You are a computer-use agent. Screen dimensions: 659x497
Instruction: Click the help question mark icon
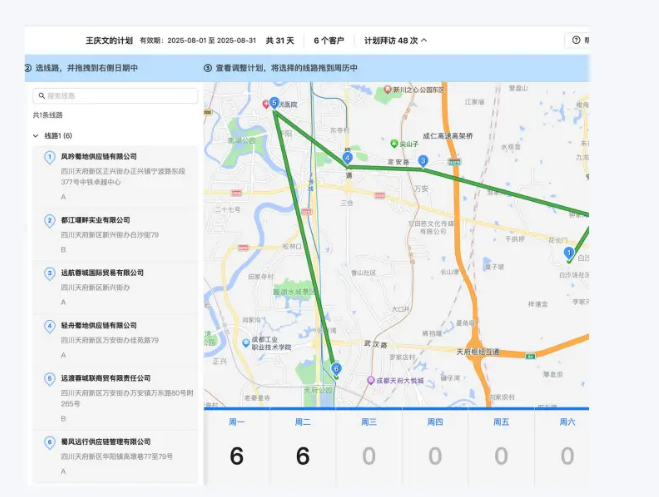tap(576, 40)
